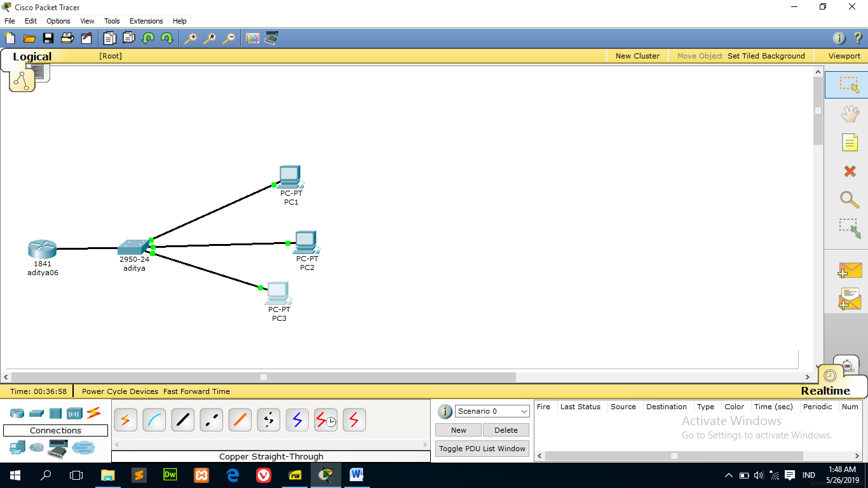Save the network with floppy disk icon
This screenshot has height=488, width=868.
pyautogui.click(x=48, y=38)
